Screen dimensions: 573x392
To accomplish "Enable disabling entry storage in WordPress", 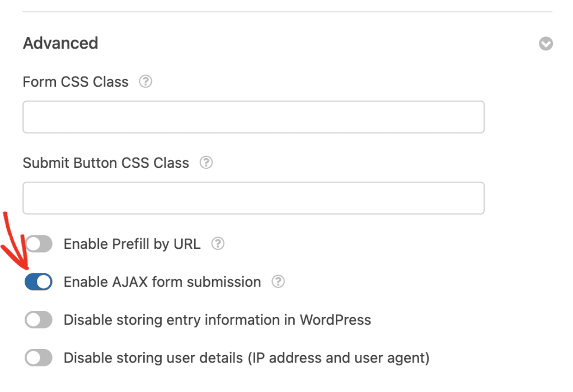I will click(38, 320).
